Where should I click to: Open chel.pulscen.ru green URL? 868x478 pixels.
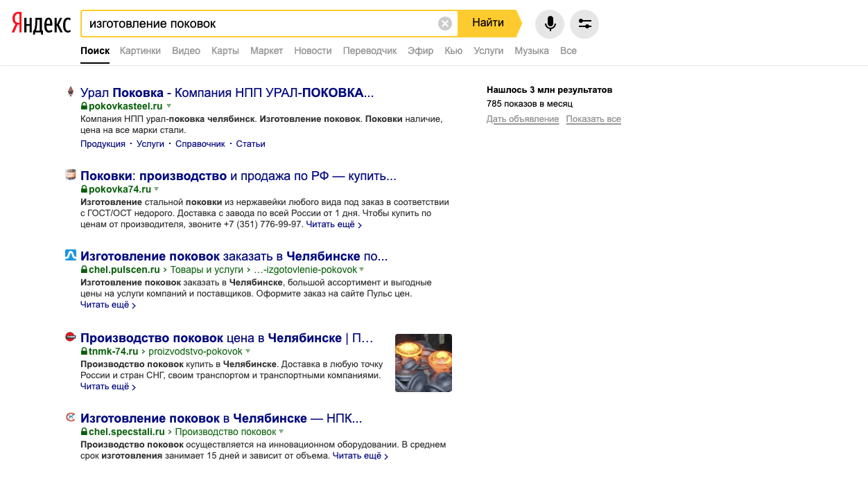pos(125,269)
